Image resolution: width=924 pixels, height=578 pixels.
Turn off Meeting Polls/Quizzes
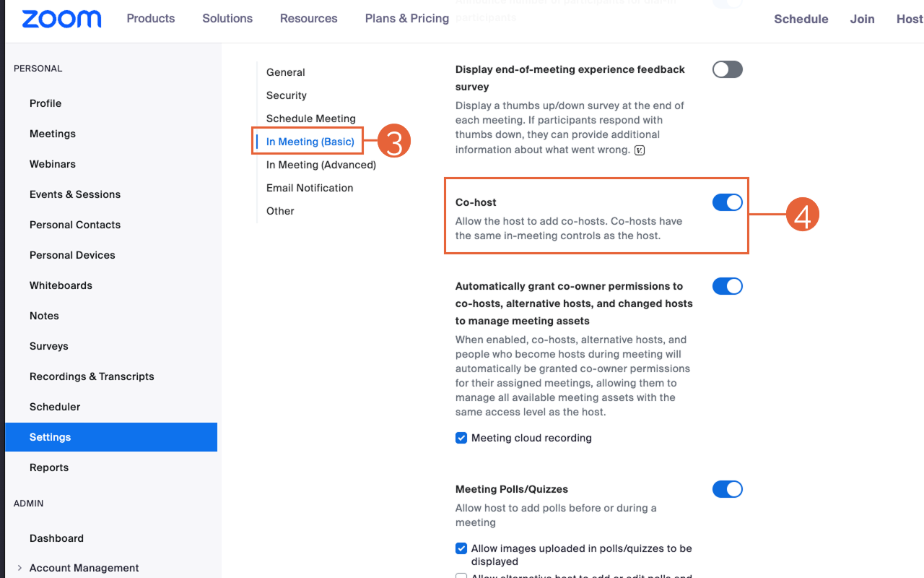click(x=727, y=489)
